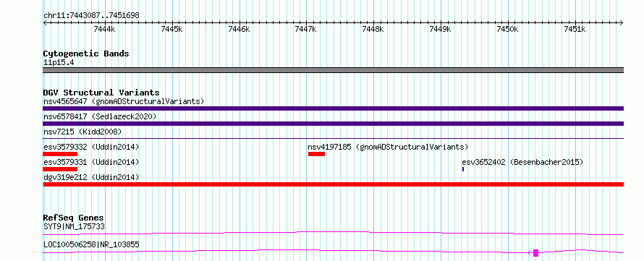Click the short red bar below nsv4197185
The image size is (644, 261).
coord(316,154)
